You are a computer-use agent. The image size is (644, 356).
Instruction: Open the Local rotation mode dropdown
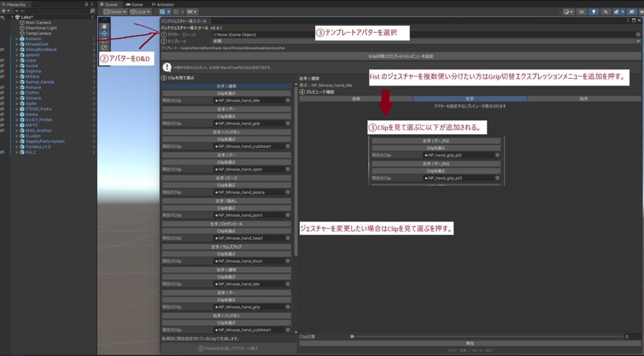pos(140,12)
